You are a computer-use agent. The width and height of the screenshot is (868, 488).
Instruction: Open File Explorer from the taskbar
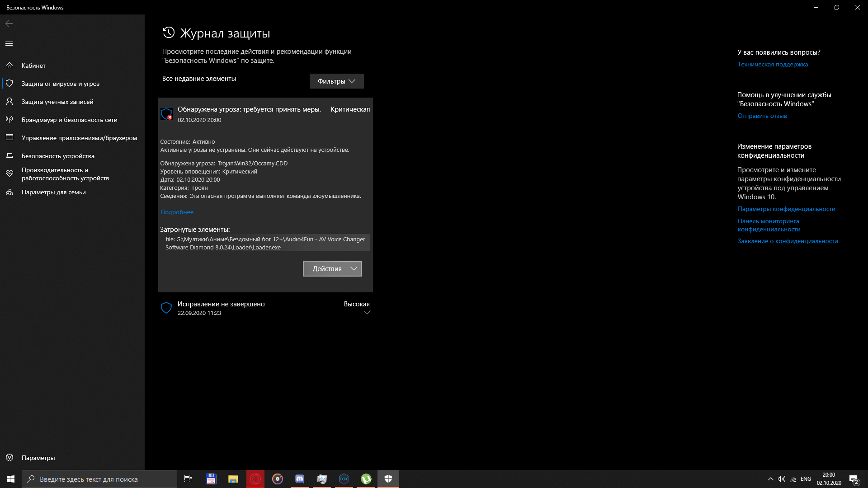tap(233, 479)
